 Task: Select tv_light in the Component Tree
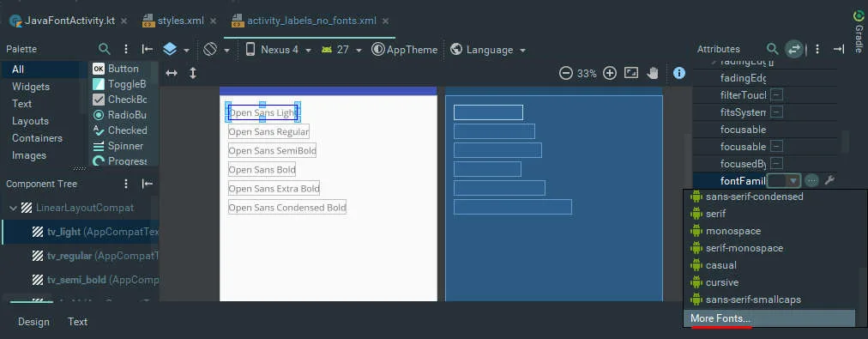pyautogui.click(x=81, y=232)
